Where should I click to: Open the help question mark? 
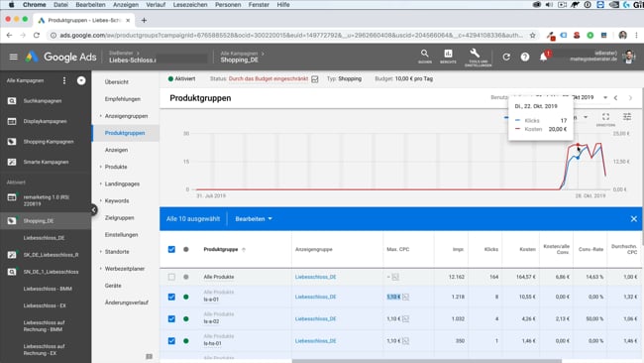click(x=525, y=57)
